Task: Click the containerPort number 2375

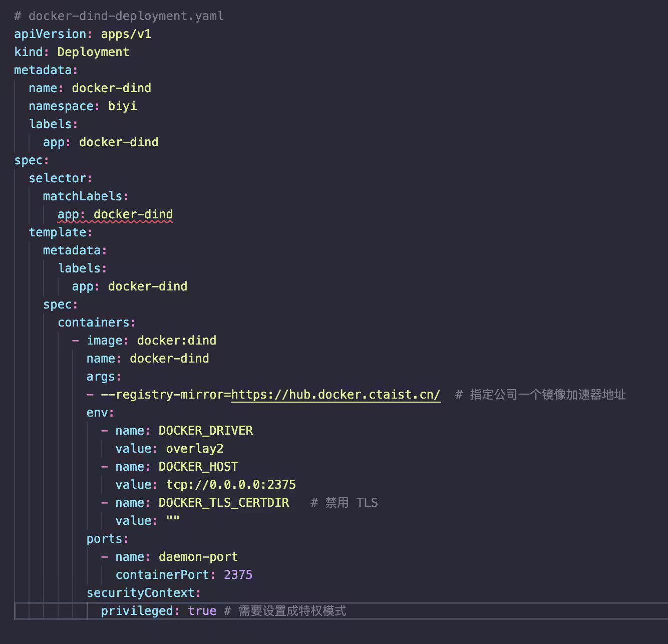Action: click(x=238, y=575)
